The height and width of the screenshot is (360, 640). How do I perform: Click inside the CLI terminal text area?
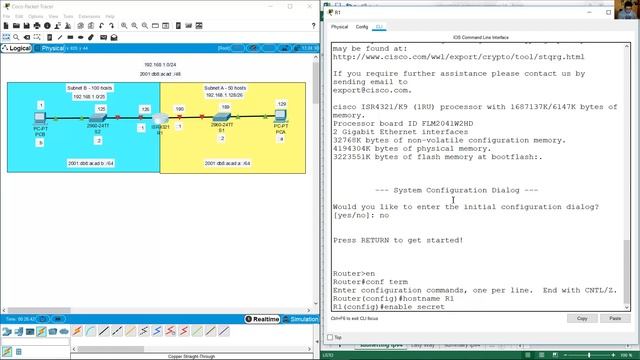(x=477, y=177)
